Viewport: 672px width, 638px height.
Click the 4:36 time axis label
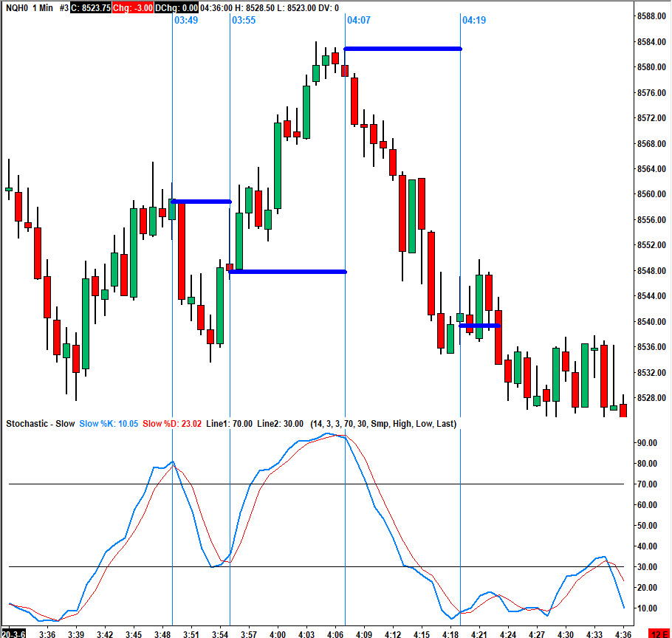(x=623, y=634)
